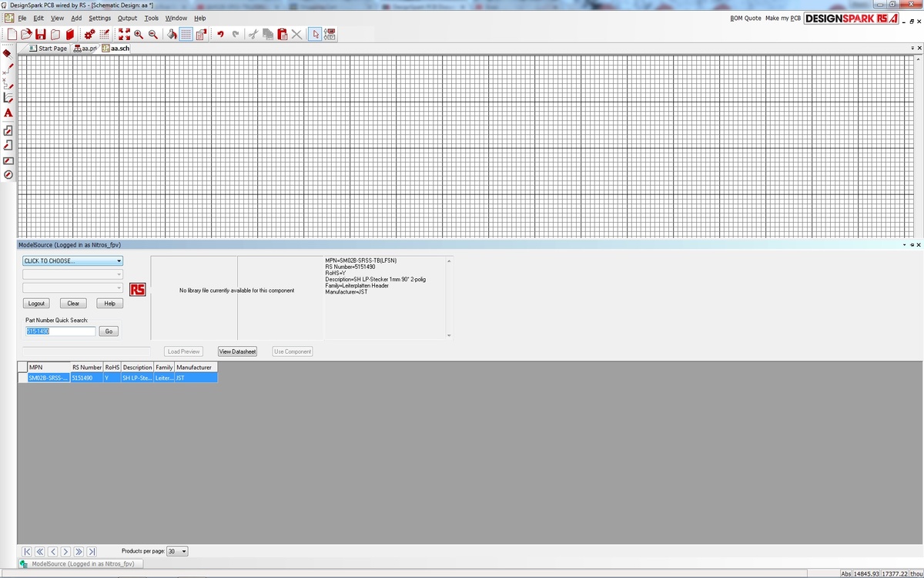Open the Output menu
This screenshot has width=924, height=578.
[128, 18]
